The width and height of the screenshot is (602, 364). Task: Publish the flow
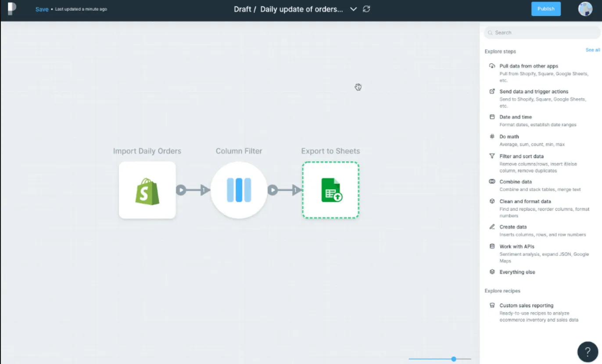click(546, 9)
